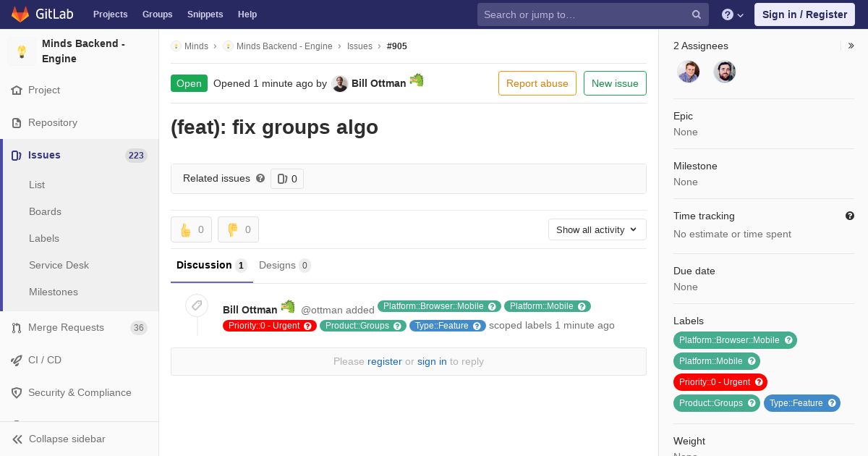Screen dimensions: 868x456
Task: Click Minds Backend - Engine breadcrumb link
Action: pos(284,46)
